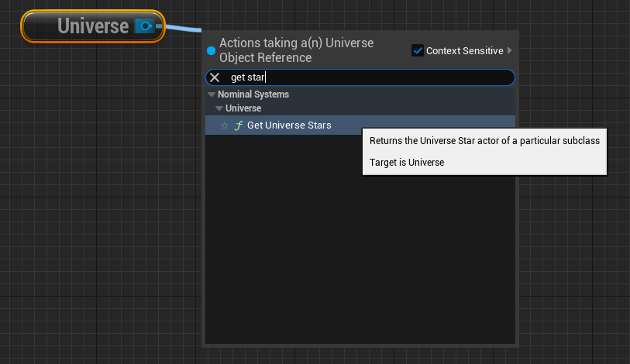This screenshot has height=364, width=630.
Task: Collapse the Nominal Systems category
Action: pos(212,94)
